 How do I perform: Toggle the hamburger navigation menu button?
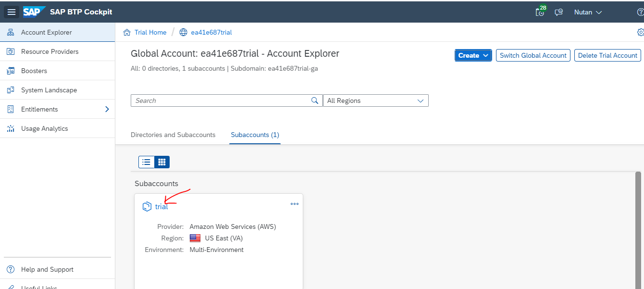pyautogui.click(x=12, y=12)
